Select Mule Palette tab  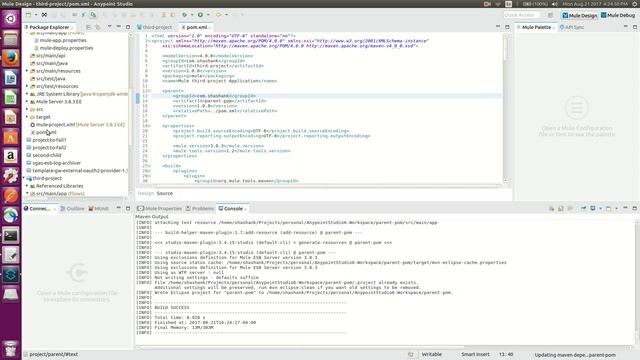coord(536,27)
